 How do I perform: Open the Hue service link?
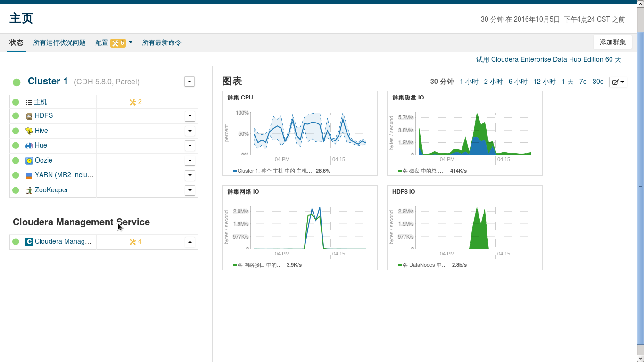point(41,145)
